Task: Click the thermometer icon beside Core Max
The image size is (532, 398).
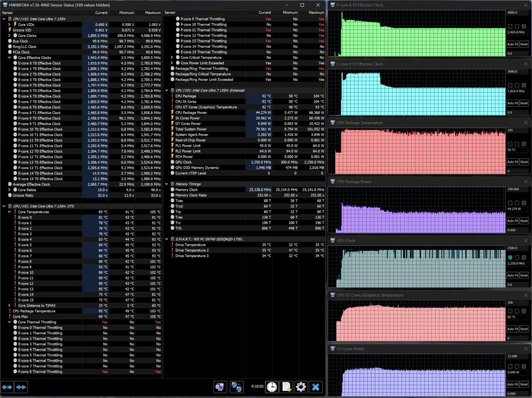Action: (x=10, y=317)
